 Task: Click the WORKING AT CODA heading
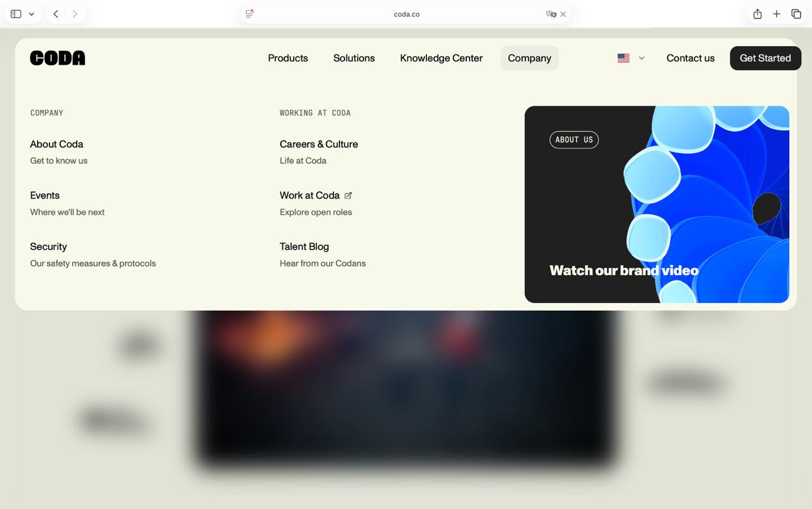pyautogui.click(x=315, y=113)
